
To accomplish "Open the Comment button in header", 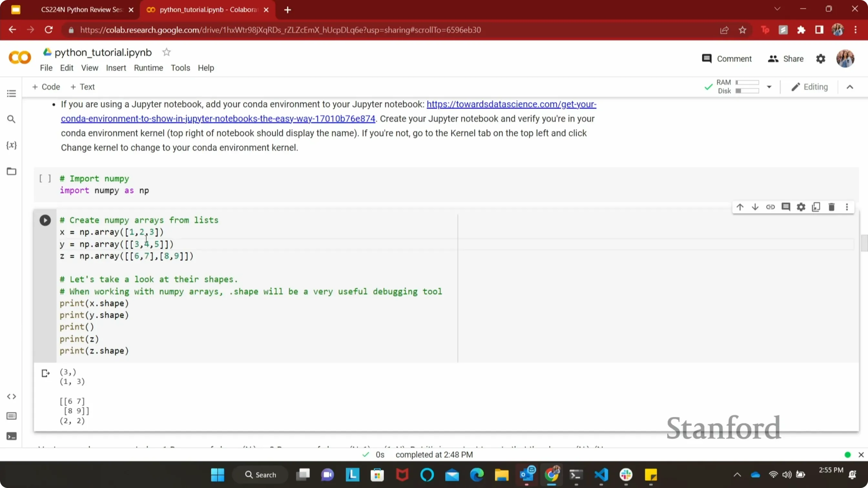I will 727,59.
